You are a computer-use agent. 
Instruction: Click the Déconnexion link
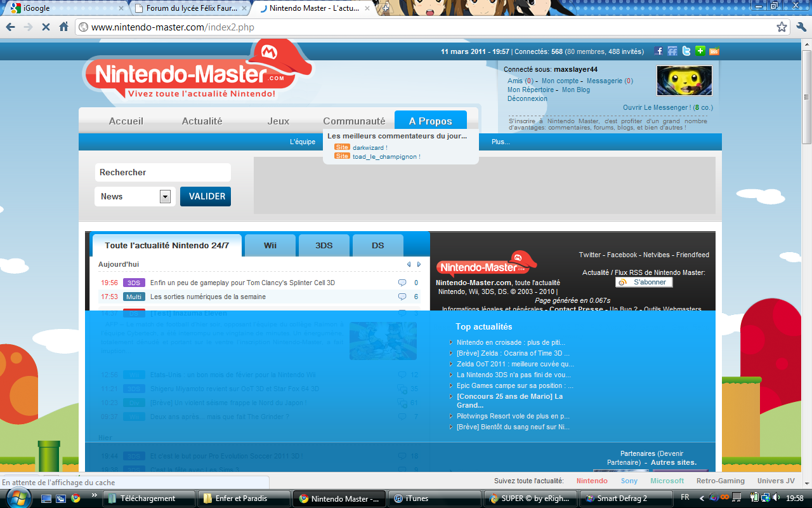click(527, 98)
